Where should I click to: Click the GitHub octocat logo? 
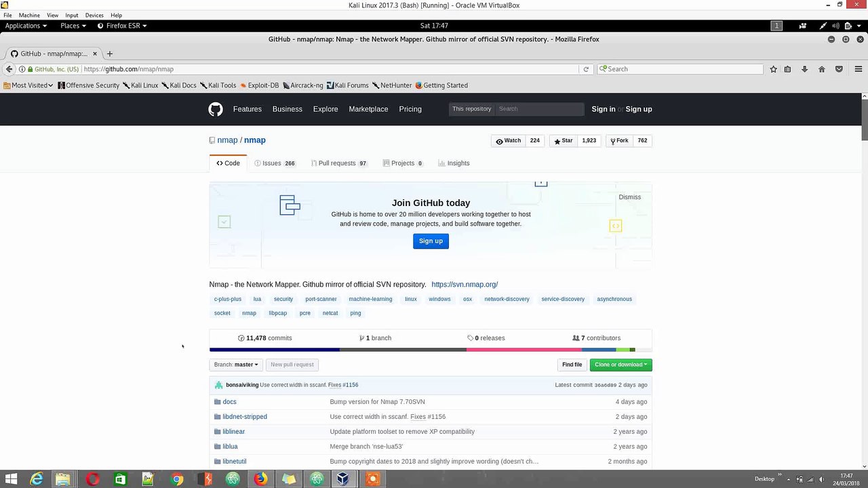(216, 109)
